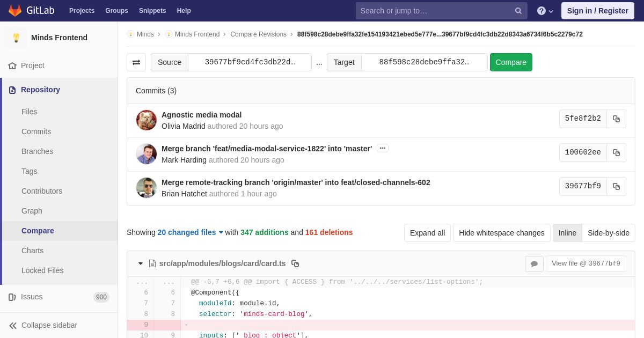Click Olivia Madrid's avatar

[147, 120]
